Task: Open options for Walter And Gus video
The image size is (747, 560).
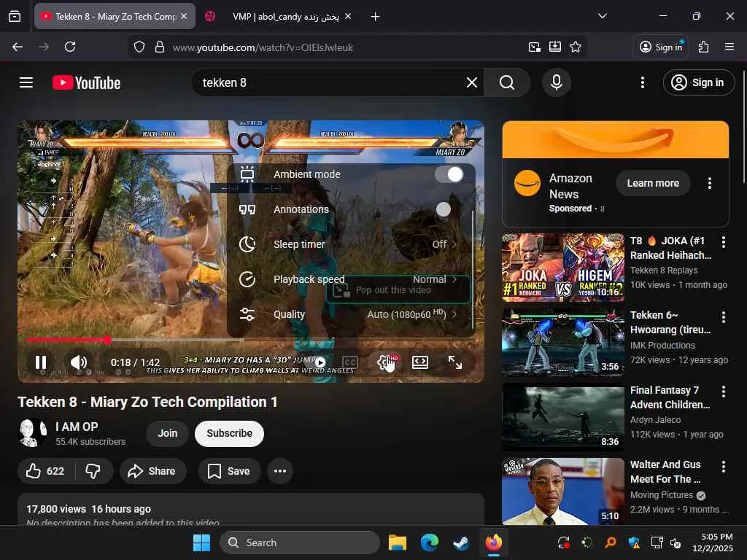Action: 724,466
